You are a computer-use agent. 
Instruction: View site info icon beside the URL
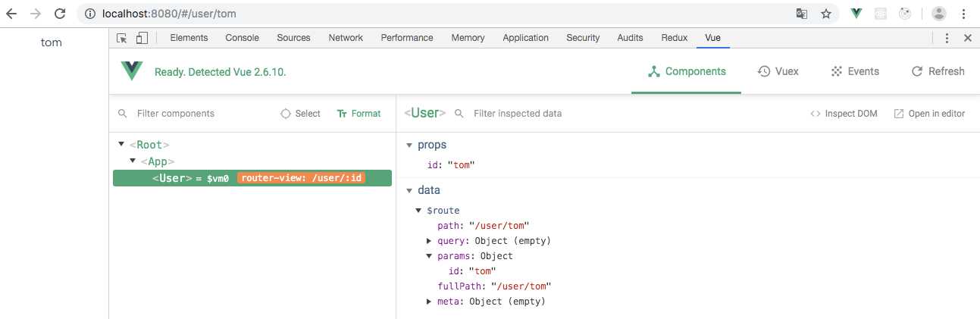click(x=90, y=14)
